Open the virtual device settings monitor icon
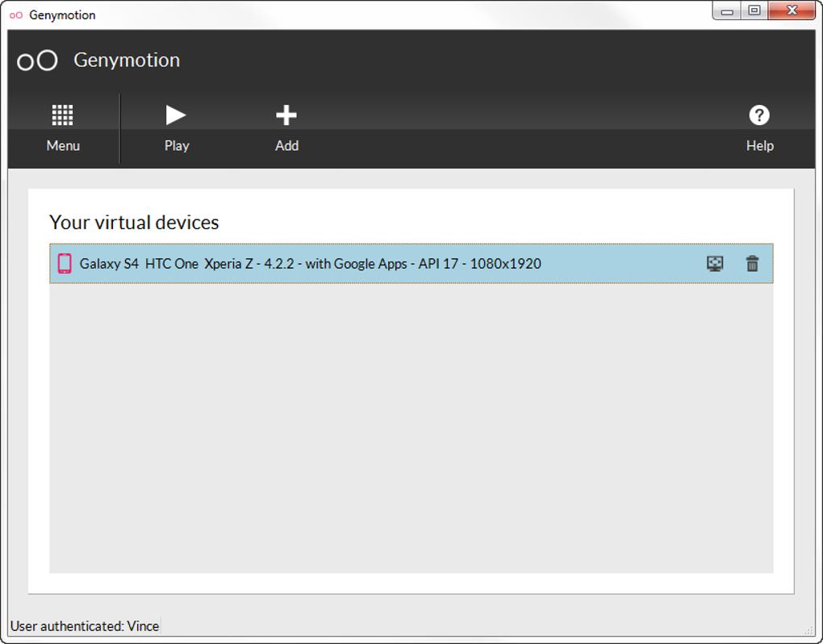Viewport: 823px width, 644px height. point(715,263)
